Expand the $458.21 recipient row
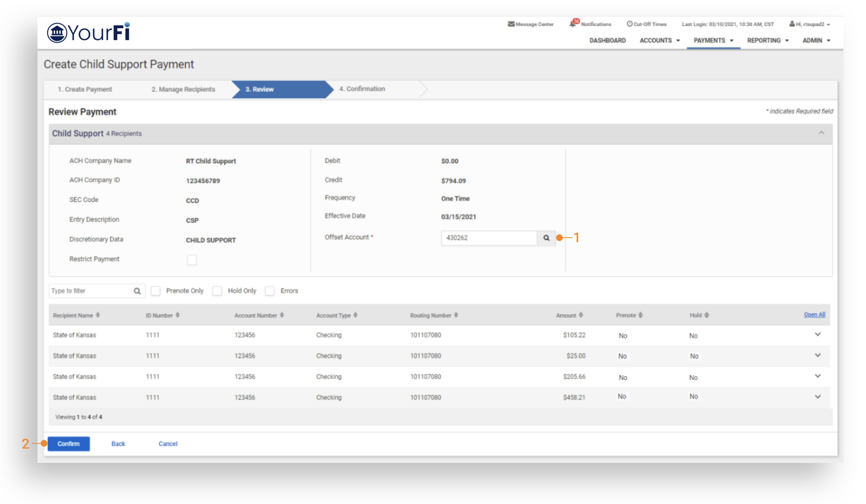 tap(818, 397)
